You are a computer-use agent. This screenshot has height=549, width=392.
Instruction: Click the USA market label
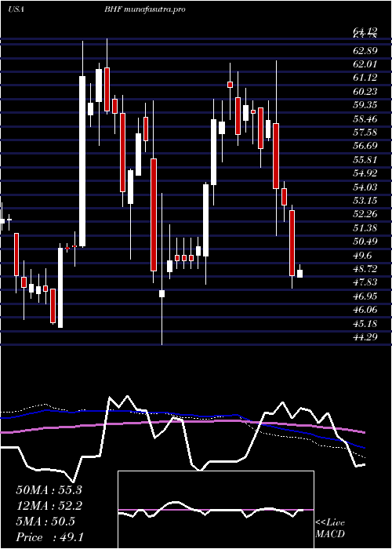(16, 9)
